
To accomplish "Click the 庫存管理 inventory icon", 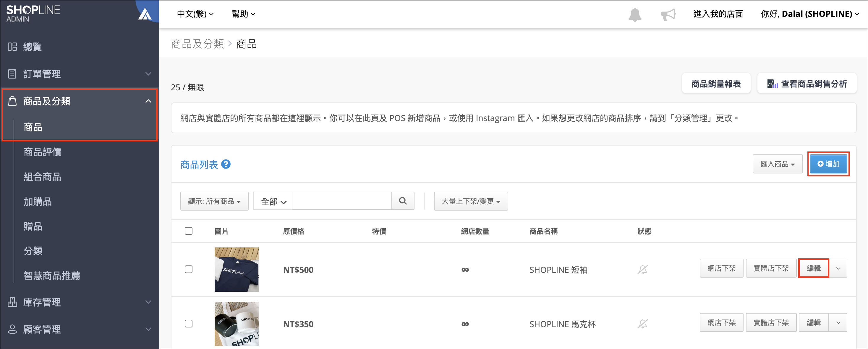I will pos(12,302).
